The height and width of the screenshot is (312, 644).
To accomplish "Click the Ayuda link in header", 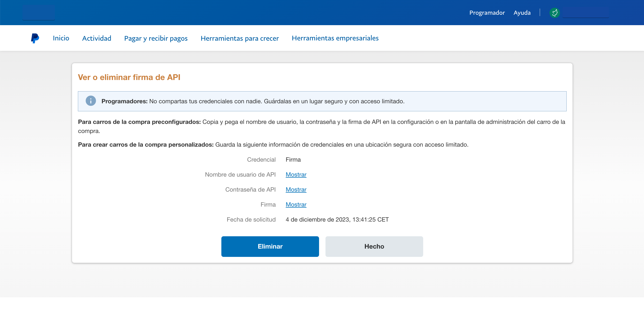I will pos(522,13).
